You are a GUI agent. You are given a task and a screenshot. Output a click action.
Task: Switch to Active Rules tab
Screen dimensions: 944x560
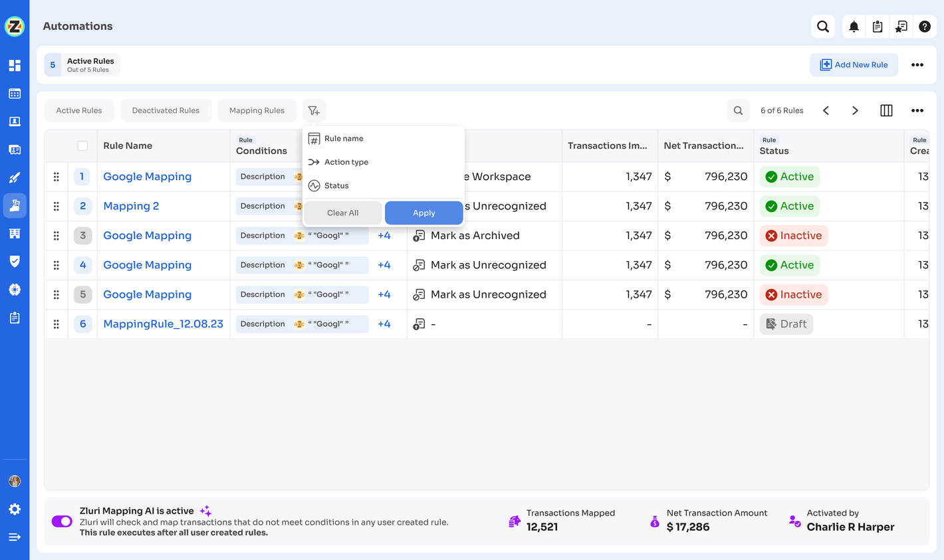[x=79, y=110]
